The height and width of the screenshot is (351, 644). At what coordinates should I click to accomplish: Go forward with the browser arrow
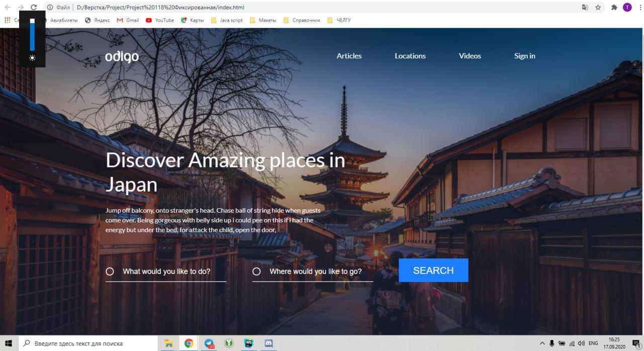[20, 7]
